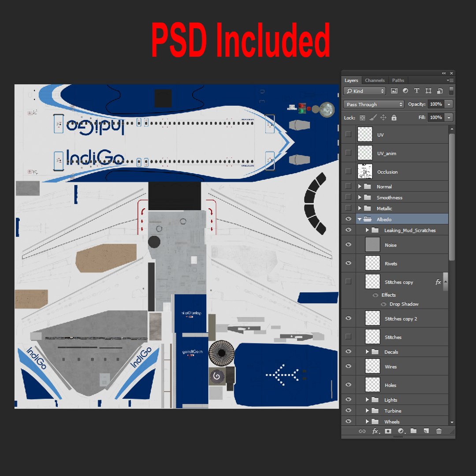The height and width of the screenshot is (476, 476).
Task: Expand the Metallic group
Action: [x=360, y=208]
